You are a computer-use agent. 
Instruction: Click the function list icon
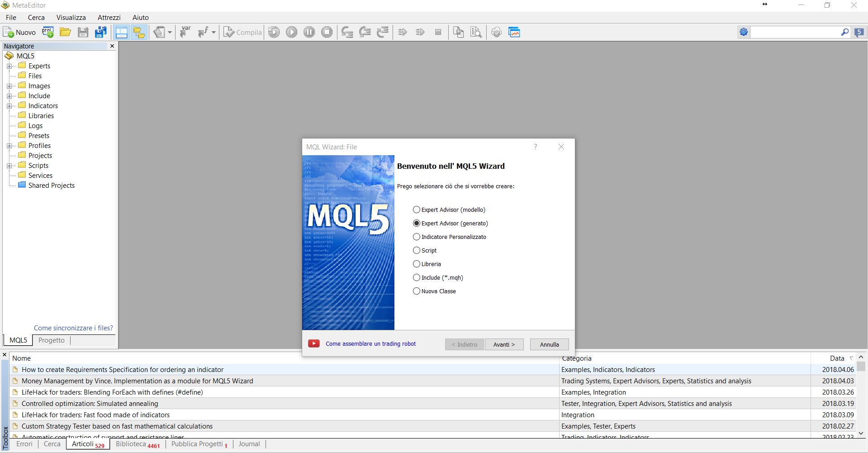[203, 32]
